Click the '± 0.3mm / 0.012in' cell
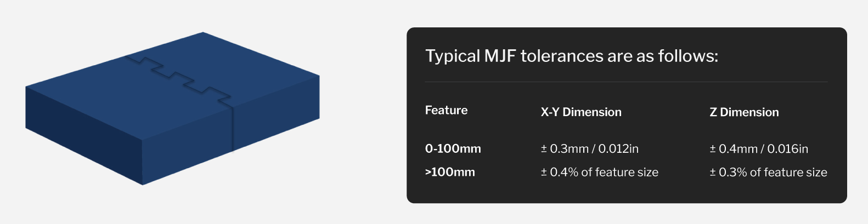 590,148
